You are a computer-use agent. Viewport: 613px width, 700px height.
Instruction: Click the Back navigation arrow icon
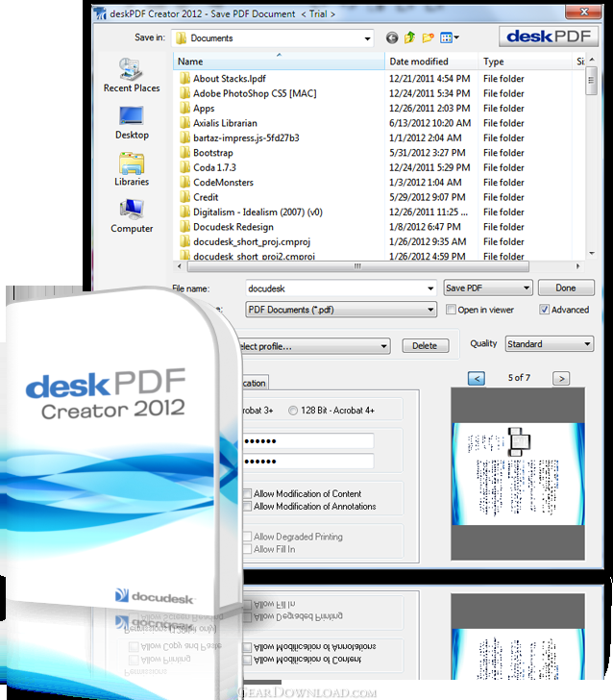[392, 38]
